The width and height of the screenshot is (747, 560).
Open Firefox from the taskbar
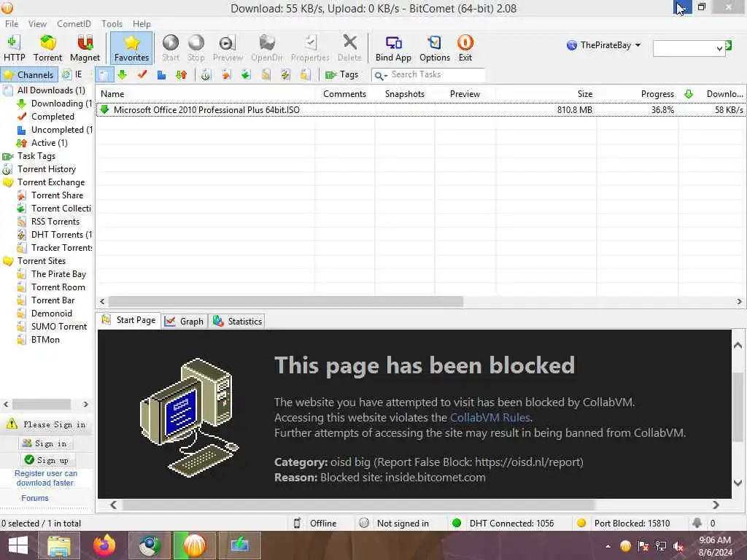pyautogui.click(x=104, y=545)
